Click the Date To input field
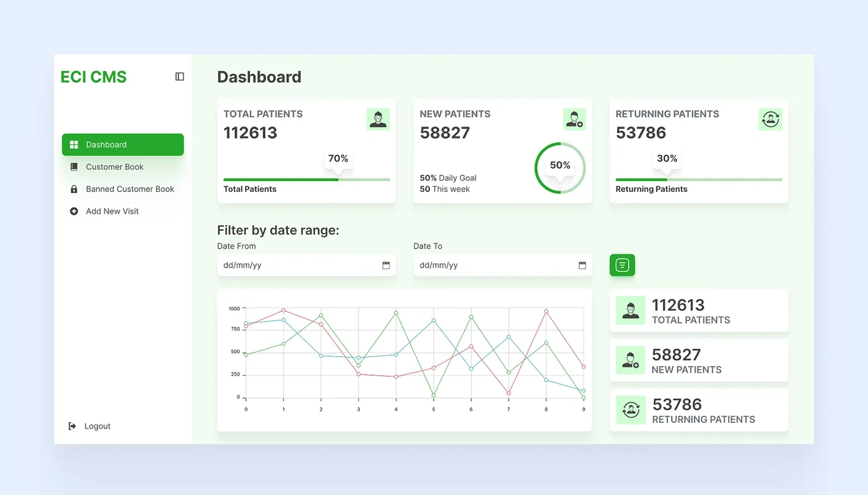This screenshot has width=868, height=495. click(x=502, y=265)
